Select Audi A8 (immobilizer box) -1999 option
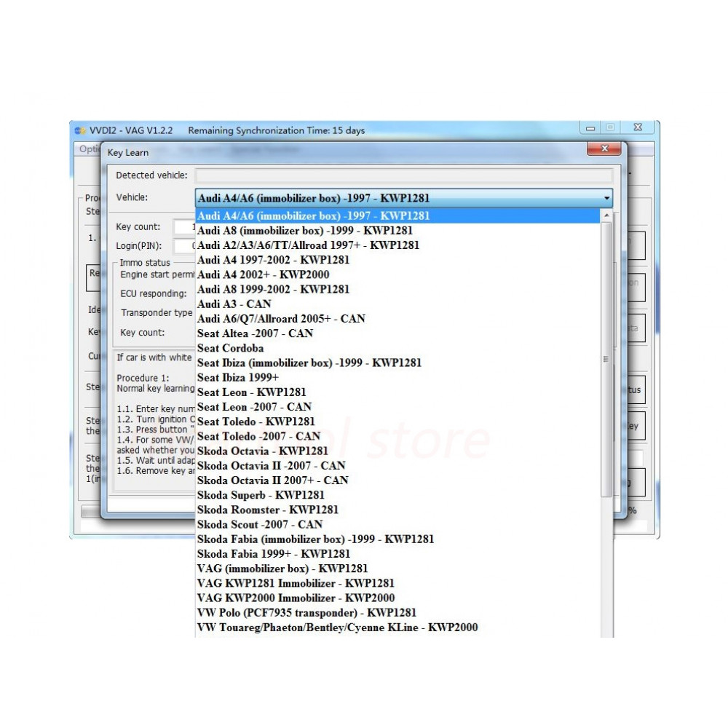The height and width of the screenshot is (728, 728). [x=306, y=231]
